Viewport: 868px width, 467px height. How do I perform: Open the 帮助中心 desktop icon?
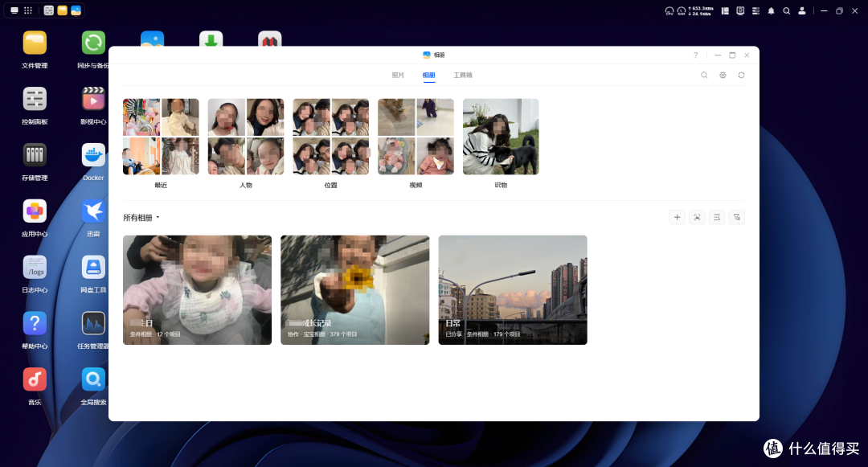35,323
